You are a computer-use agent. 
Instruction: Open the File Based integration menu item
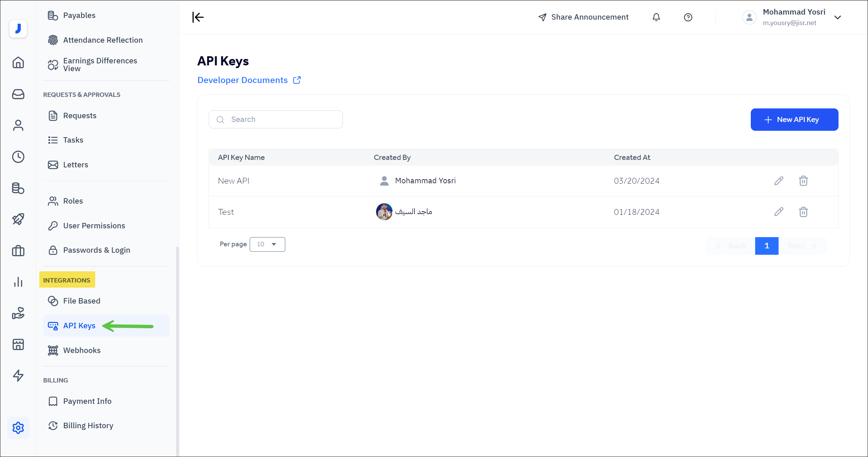tap(81, 301)
